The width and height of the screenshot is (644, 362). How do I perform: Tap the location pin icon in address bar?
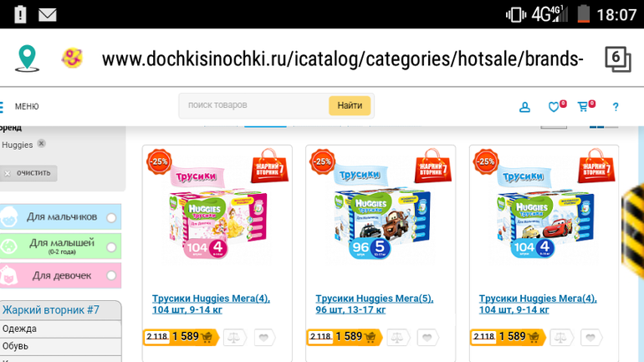coord(27,59)
